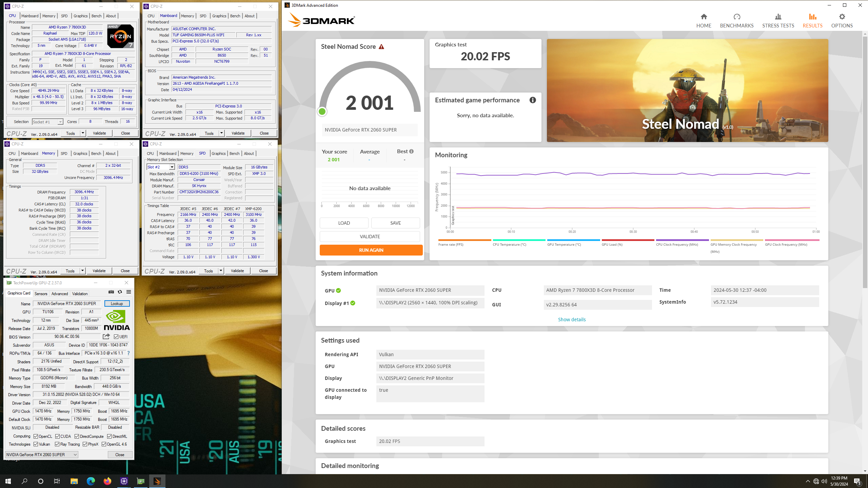This screenshot has height=488, width=868.
Task: Toggle Vulkan checkbox in GPU-Z
Action: (x=36, y=444)
